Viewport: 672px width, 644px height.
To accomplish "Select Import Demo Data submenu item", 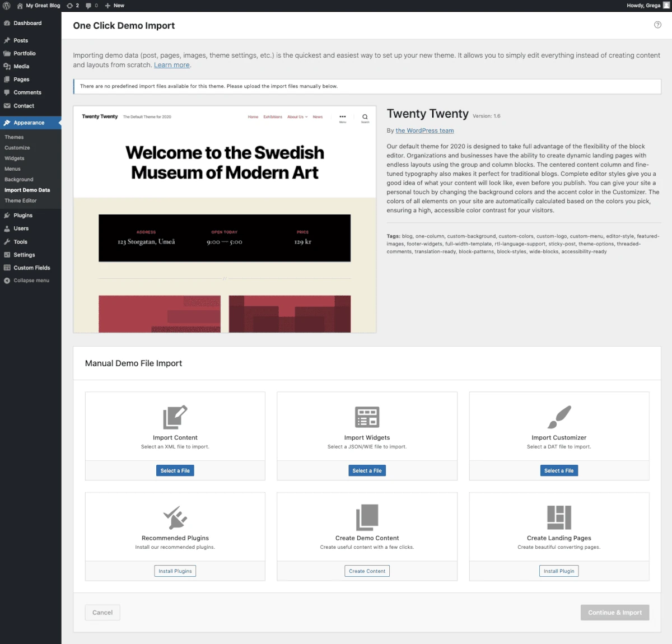I will [x=27, y=190].
